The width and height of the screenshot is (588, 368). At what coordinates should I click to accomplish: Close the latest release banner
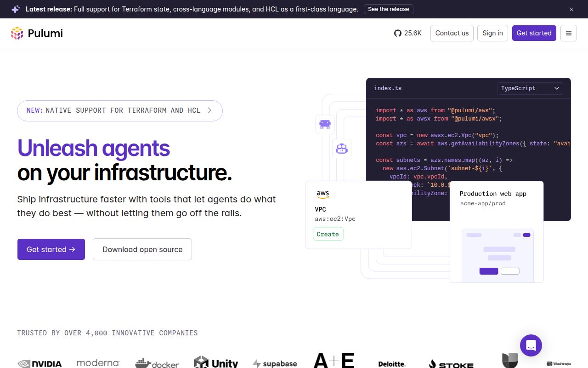[571, 9]
